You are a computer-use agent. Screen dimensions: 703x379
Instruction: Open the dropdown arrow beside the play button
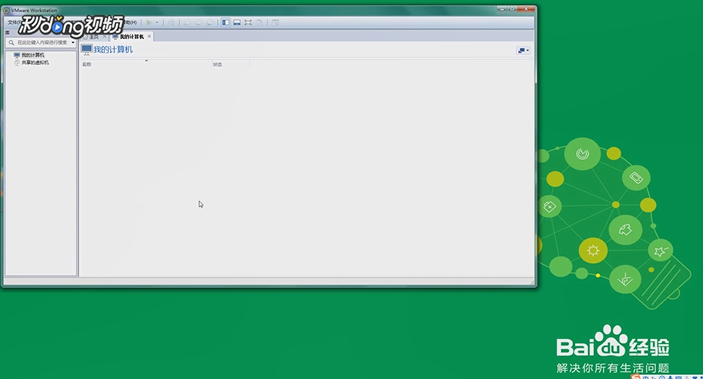pyautogui.click(x=157, y=22)
